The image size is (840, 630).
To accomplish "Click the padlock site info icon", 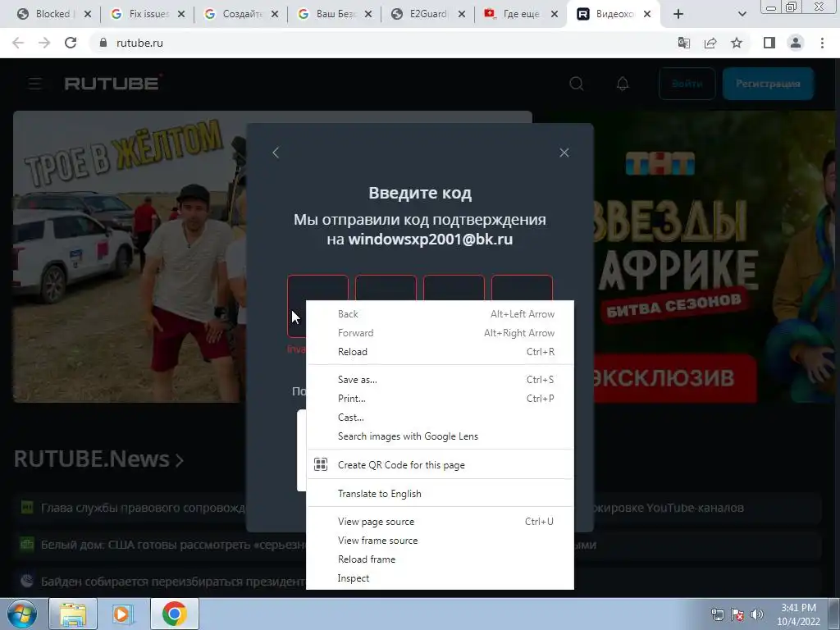I will tap(103, 43).
